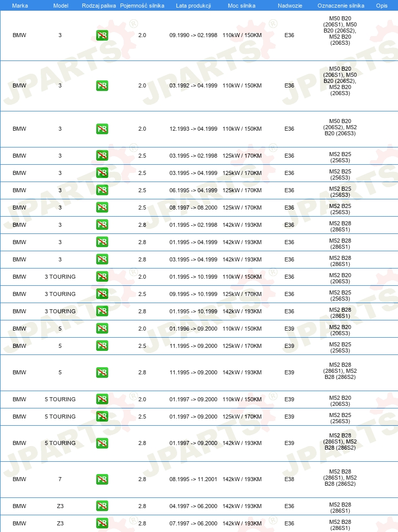Viewport: 398px width, 532px height.
Task: Click 142kW / 193KM in row 08.1995 -> 11.2001
Action: (x=242, y=480)
